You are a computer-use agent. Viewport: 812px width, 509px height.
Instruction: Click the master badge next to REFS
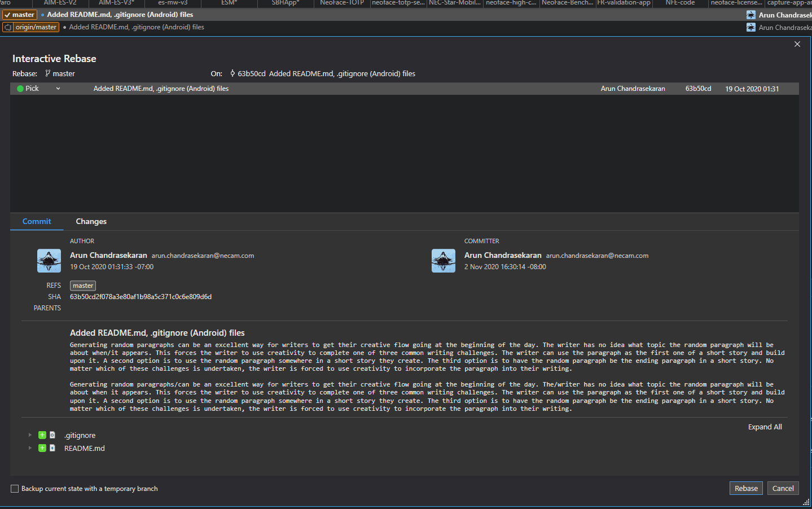pos(82,286)
